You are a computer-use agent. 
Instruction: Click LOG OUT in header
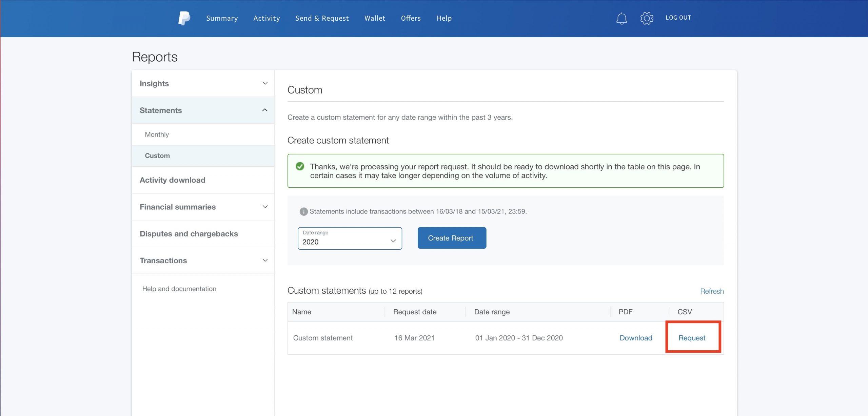click(678, 18)
